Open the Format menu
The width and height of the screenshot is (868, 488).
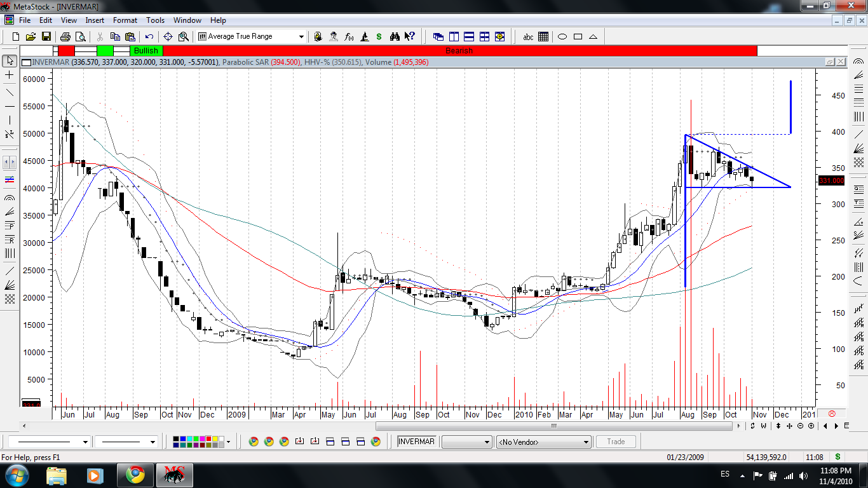click(x=125, y=20)
